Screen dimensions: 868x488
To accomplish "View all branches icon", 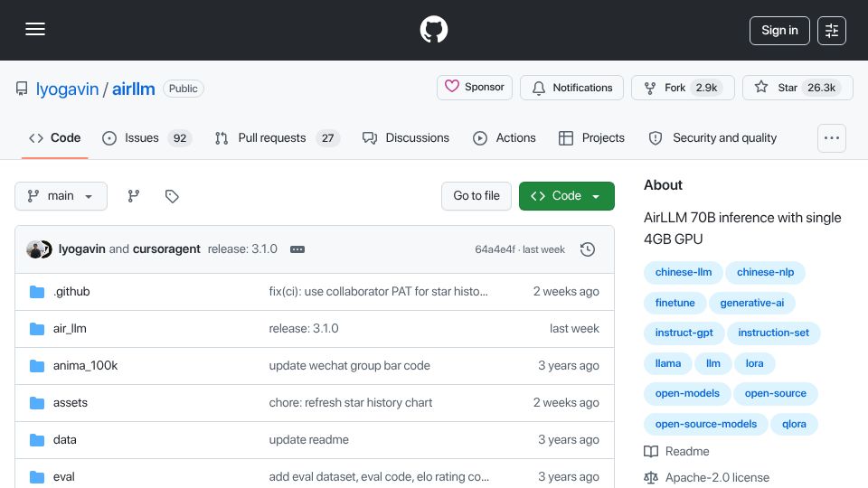I will [134, 196].
